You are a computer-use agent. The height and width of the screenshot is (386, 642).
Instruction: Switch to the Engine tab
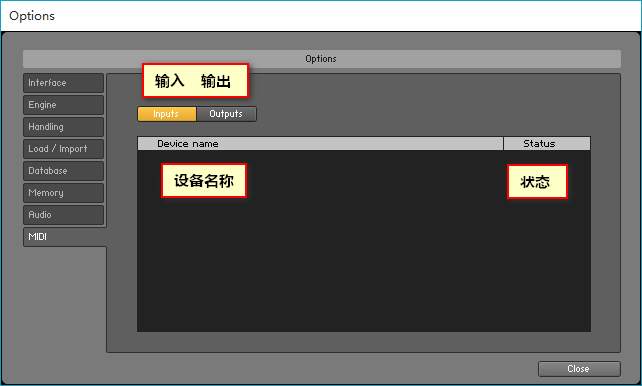(x=63, y=105)
